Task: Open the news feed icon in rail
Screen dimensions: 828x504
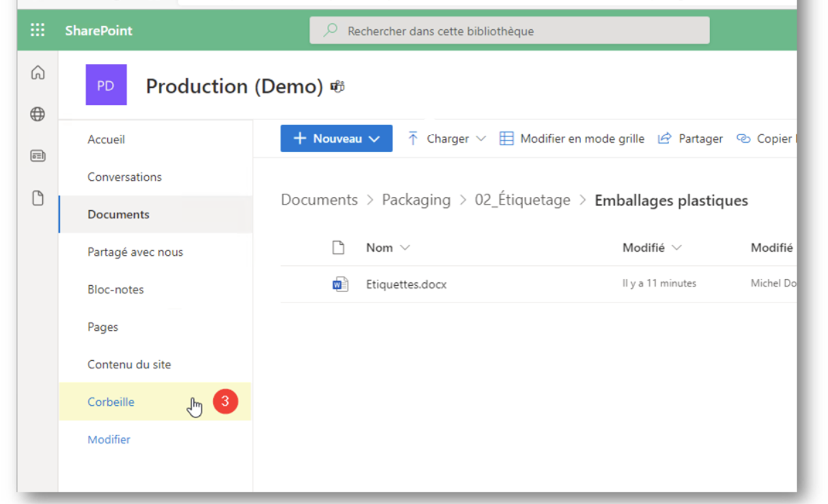Action: 38,156
